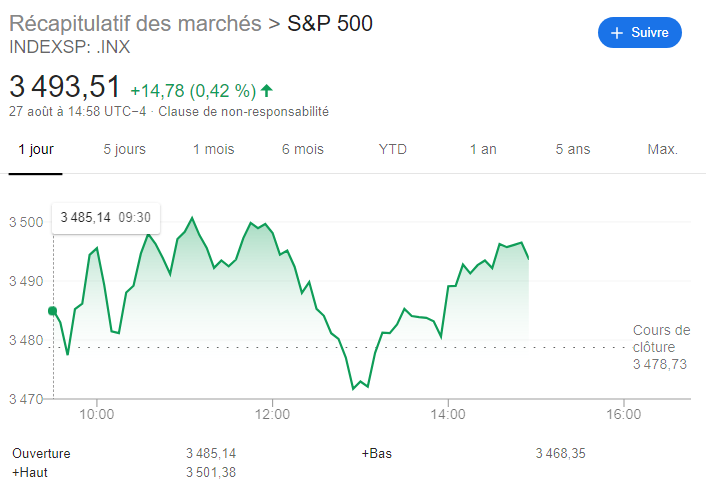Click the Suivre follow button

coord(640,33)
